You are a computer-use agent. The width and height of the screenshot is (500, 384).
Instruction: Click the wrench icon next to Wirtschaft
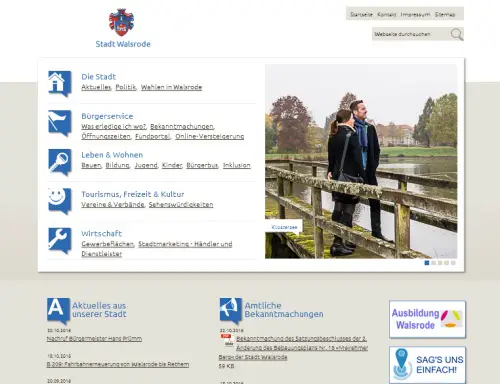click(60, 241)
